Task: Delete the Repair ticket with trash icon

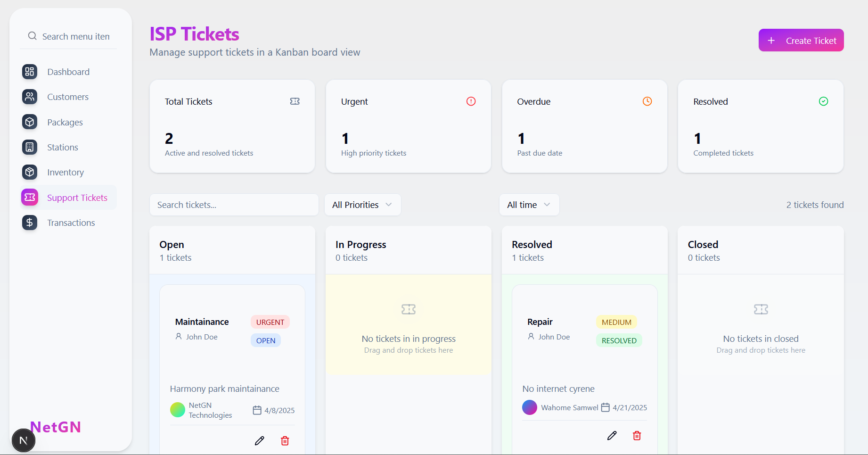Action: coord(637,436)
